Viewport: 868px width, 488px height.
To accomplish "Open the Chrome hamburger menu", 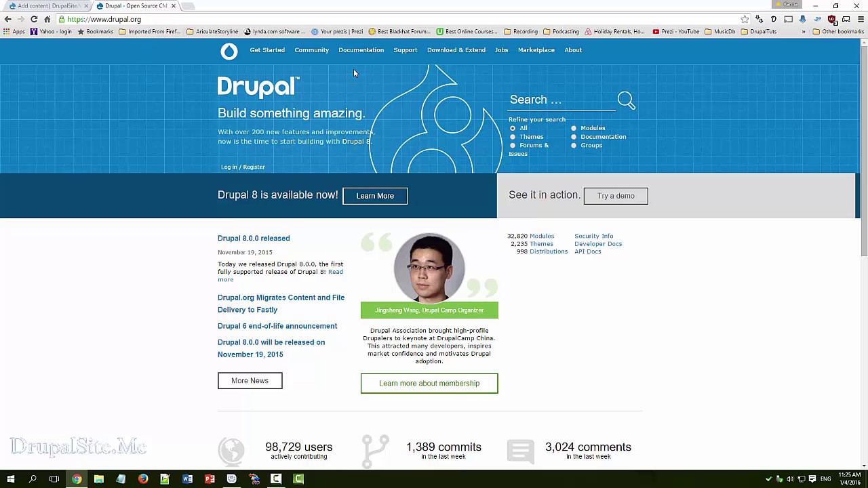I will pyautogui.click(x=861, y=19).
